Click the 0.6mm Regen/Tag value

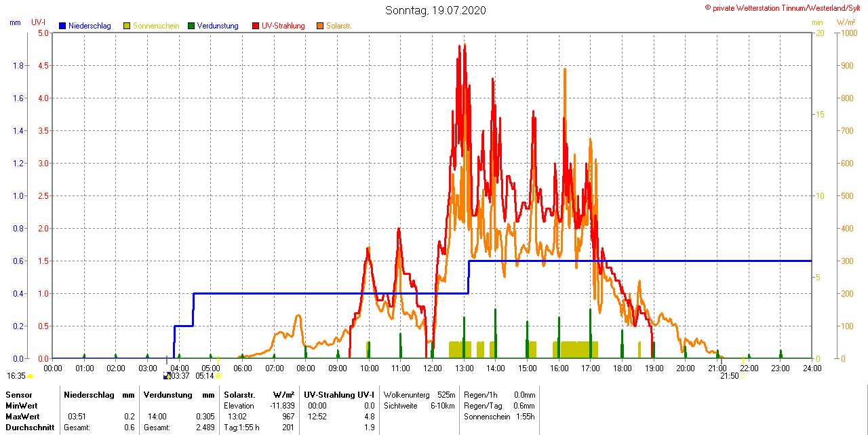525,406
